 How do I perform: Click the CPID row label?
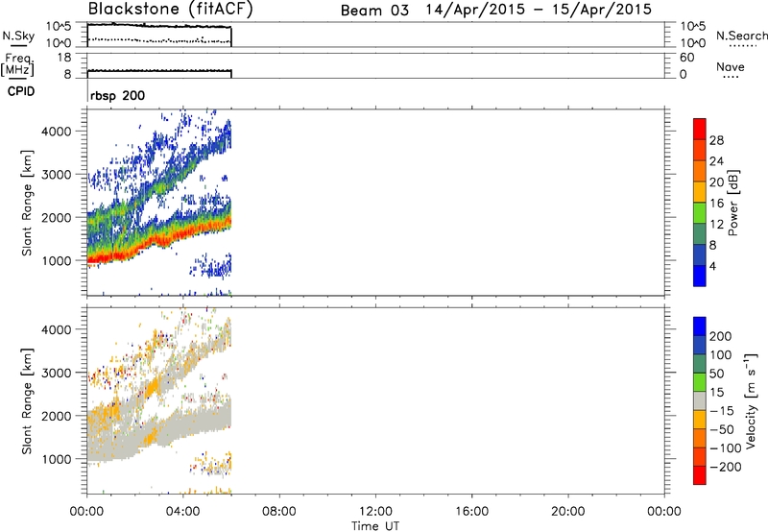(x=21, y=91)
